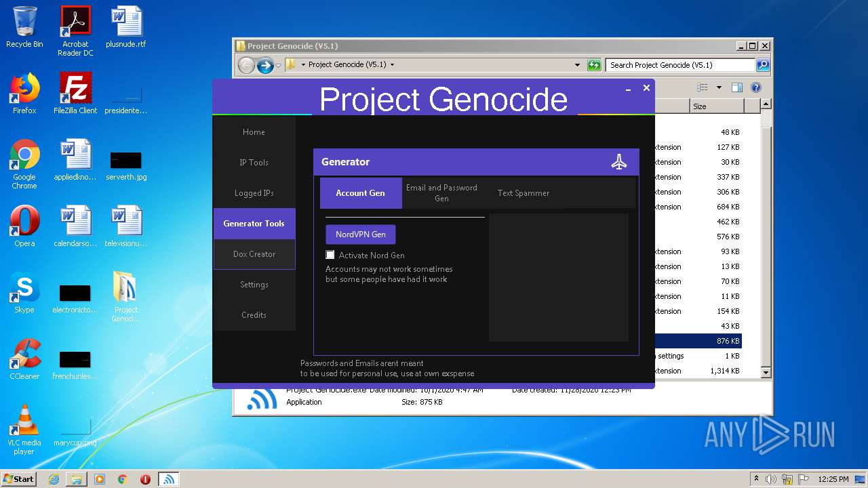Open Home section in sidebar
This screenshot has width=868, height=488.
254,132
